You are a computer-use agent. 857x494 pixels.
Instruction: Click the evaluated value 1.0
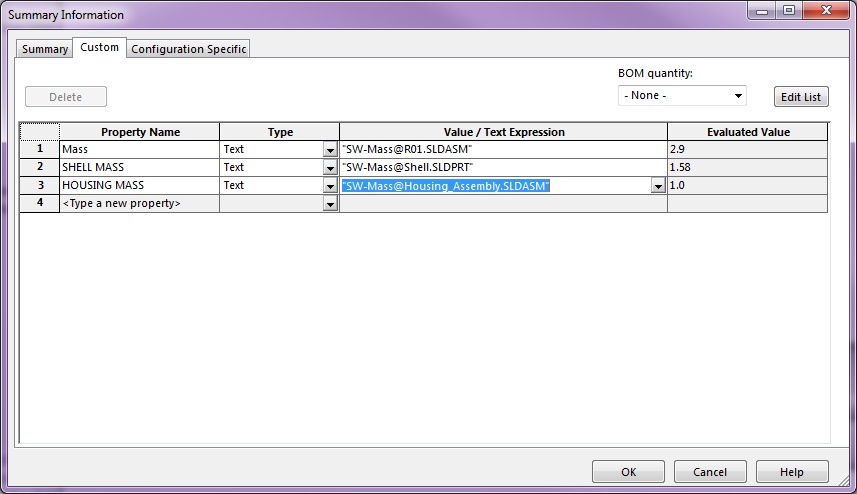point(747,185)
